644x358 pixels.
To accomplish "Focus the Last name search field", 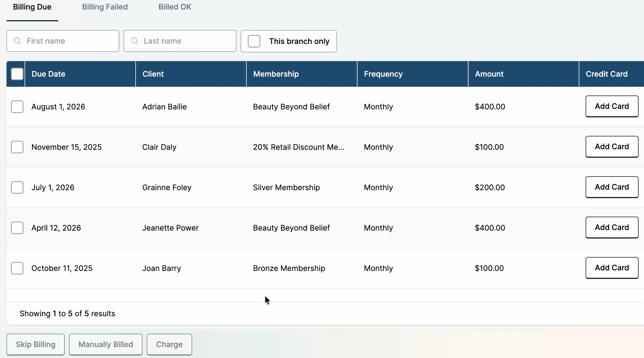I will [x=180, y=41].
